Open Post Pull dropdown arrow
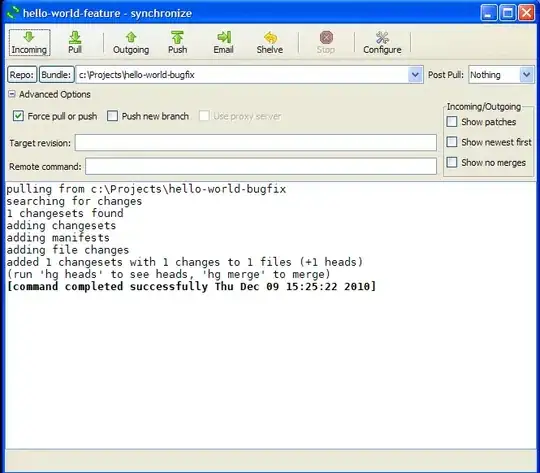The height and width of the screenshot is (473, 540). 527,75
